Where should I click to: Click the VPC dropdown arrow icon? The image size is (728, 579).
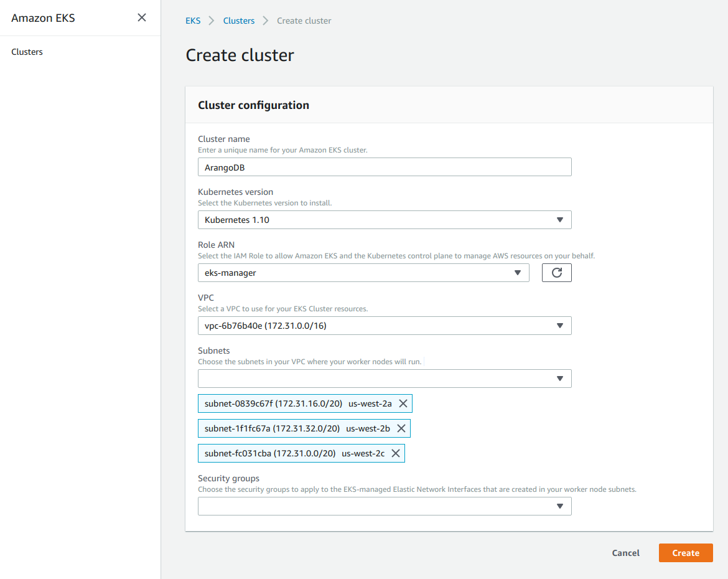click(559, 326)
